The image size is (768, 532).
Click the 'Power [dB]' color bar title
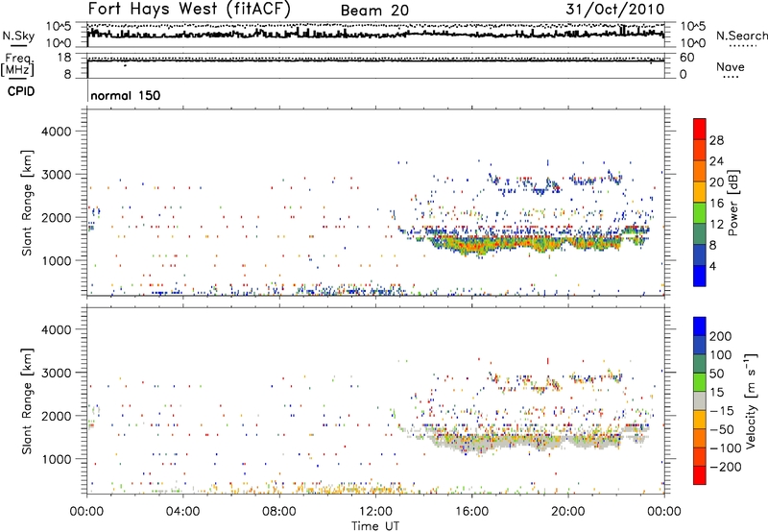733,203
